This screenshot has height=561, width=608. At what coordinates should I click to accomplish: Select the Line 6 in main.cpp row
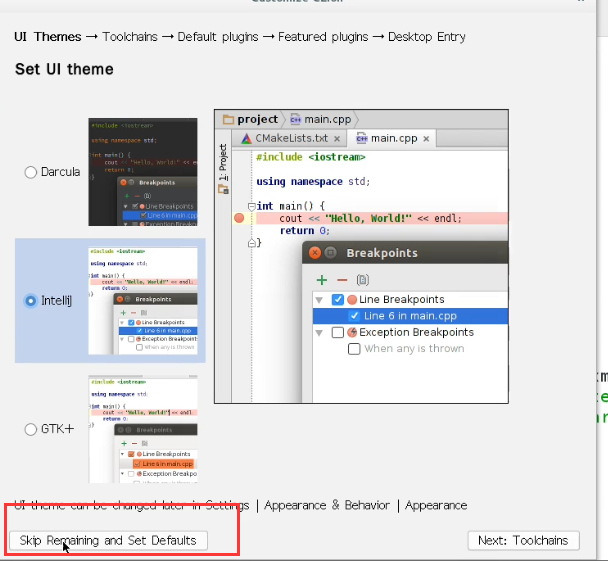pyautogui.click(x=410, y=316)
